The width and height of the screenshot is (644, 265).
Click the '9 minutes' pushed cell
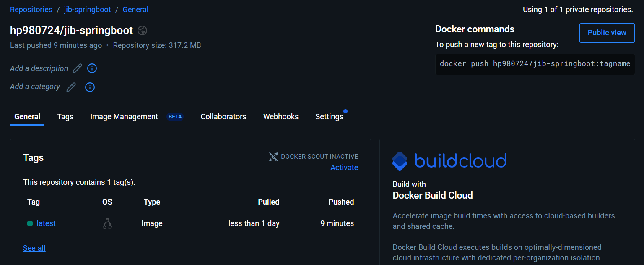[x=337, y=223]
